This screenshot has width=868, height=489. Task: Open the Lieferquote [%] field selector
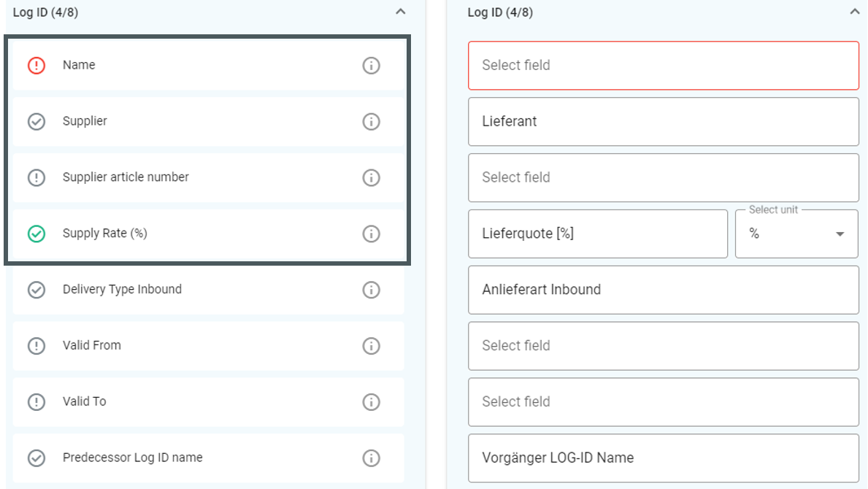point(598,234)
